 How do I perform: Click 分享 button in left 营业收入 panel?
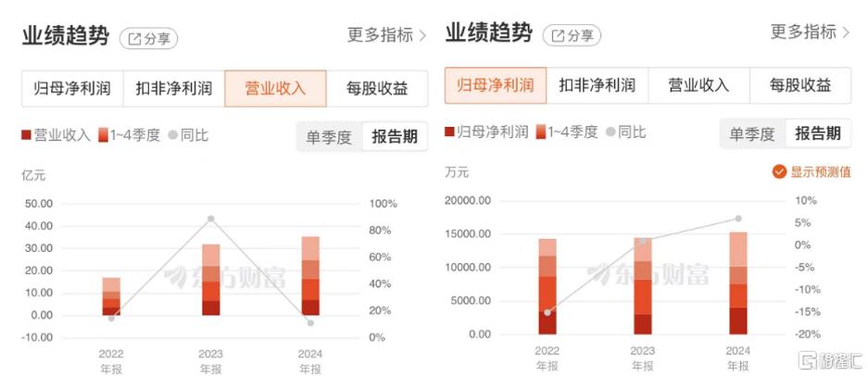click(x=149, y=38)
